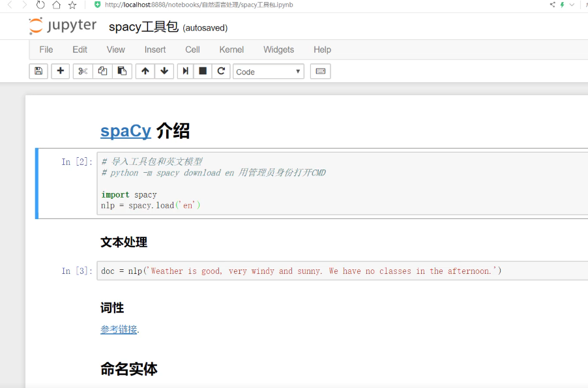
Task: Bookmark page with browser star icon
Action: tap(72, 5)
